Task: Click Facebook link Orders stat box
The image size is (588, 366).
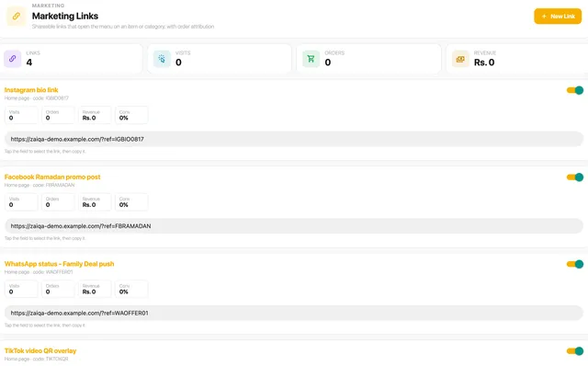Action: [58, 202]
